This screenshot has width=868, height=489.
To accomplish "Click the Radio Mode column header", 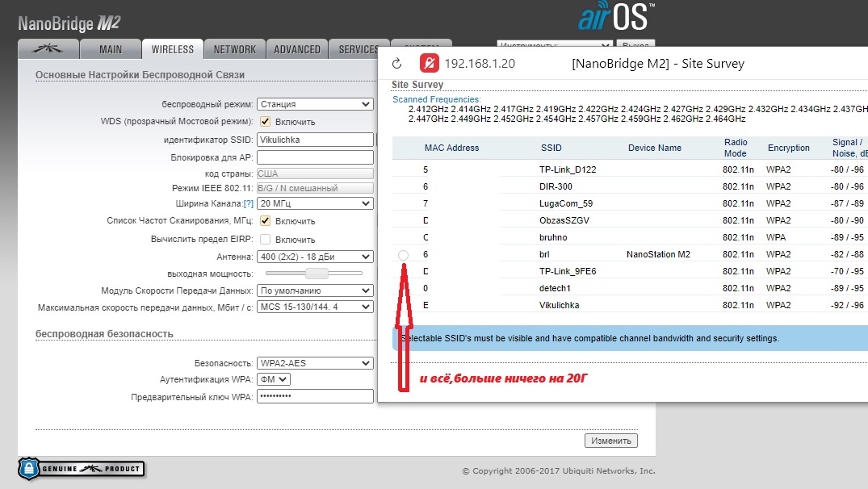I will click(736, 148).
